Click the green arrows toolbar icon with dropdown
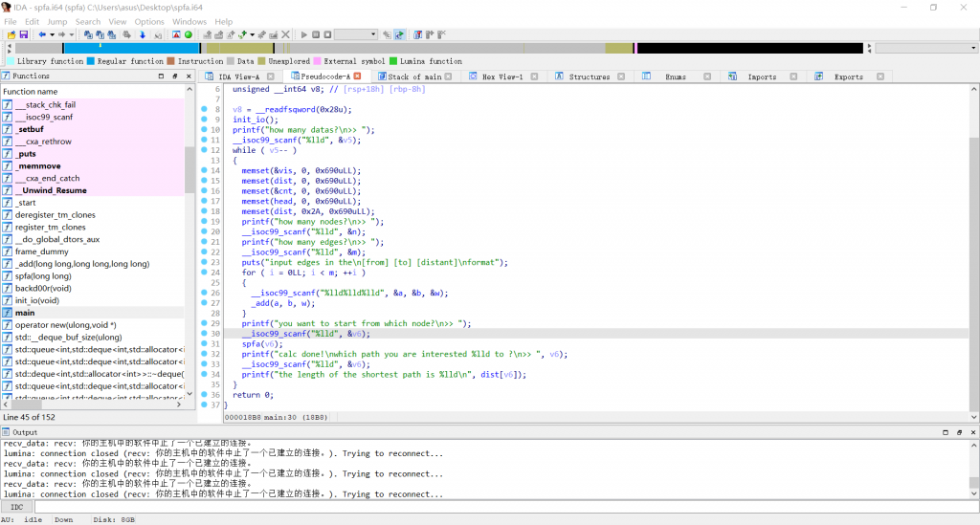The height and width of the screenshot is (525, 980). [x=242, y=35]
